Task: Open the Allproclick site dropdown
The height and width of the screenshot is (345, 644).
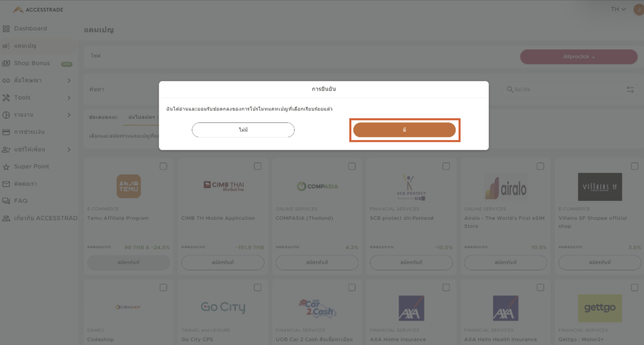Action: (579, 57)
